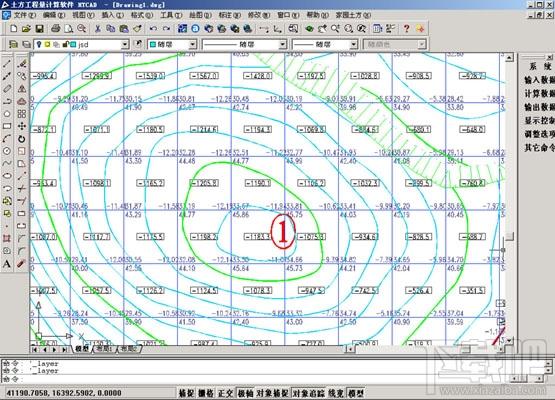Choose the Rectangle draw tool
555x400 pixels.
pyautogui.click(x=7, y=126)
